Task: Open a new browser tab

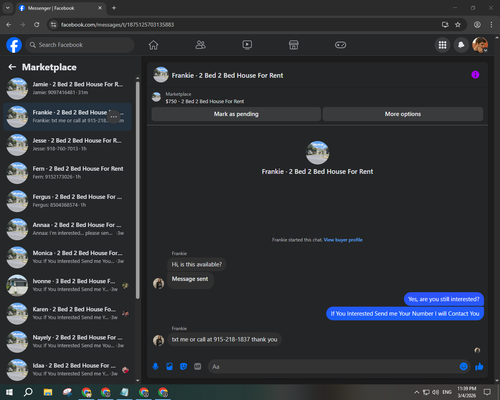Action: 114,8
